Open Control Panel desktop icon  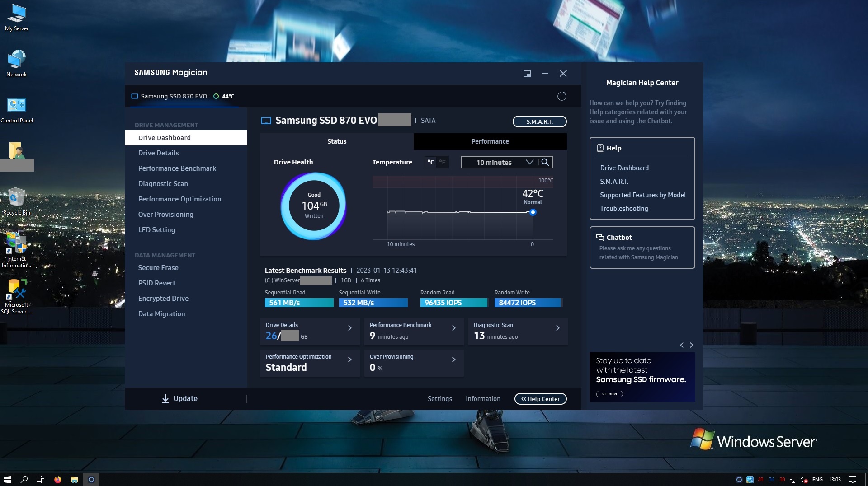click(x=17, y=110)
